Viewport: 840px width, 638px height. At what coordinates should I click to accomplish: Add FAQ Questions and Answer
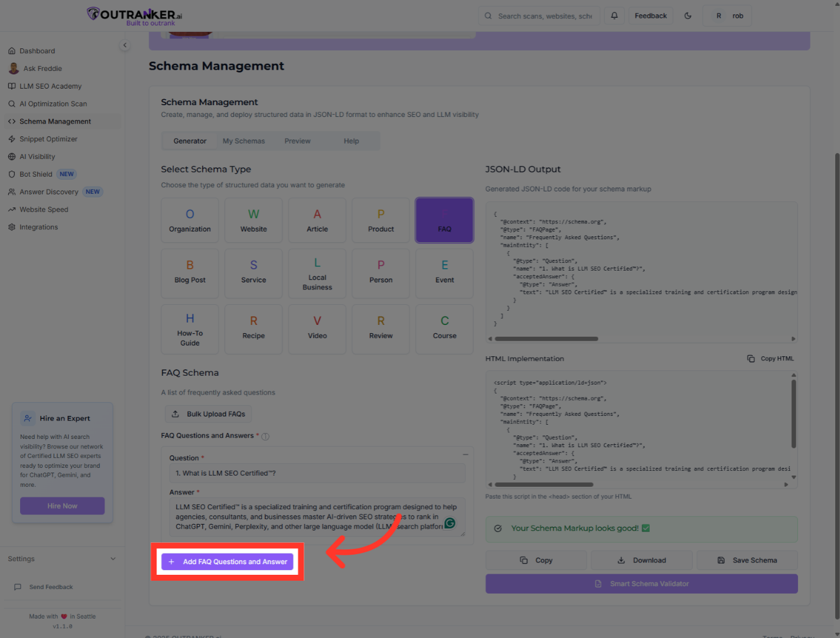(x=227, y=562)
